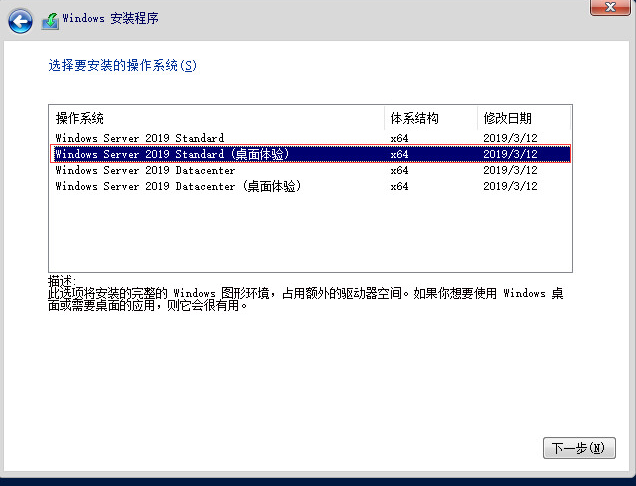Click the Windows Setup installer icon
Viewport: 636px width, 486px height.
point(50,21)
